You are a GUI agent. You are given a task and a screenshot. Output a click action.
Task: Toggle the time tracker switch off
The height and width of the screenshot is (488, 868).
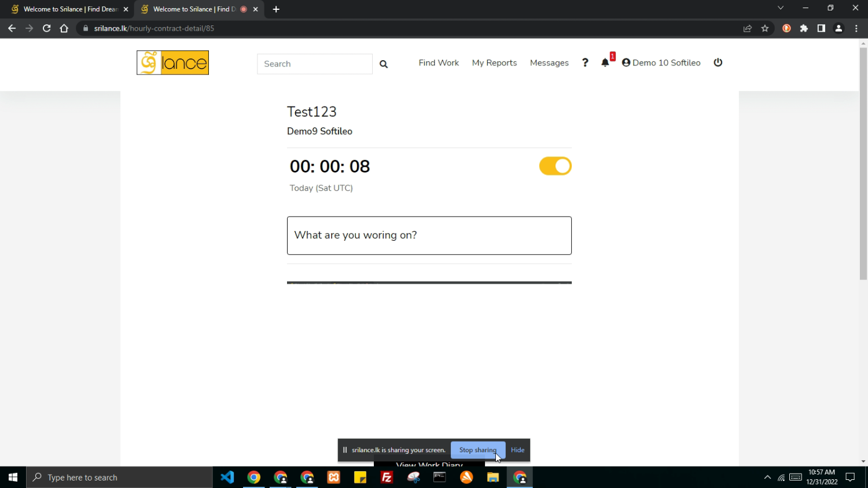tap(555, 166)
